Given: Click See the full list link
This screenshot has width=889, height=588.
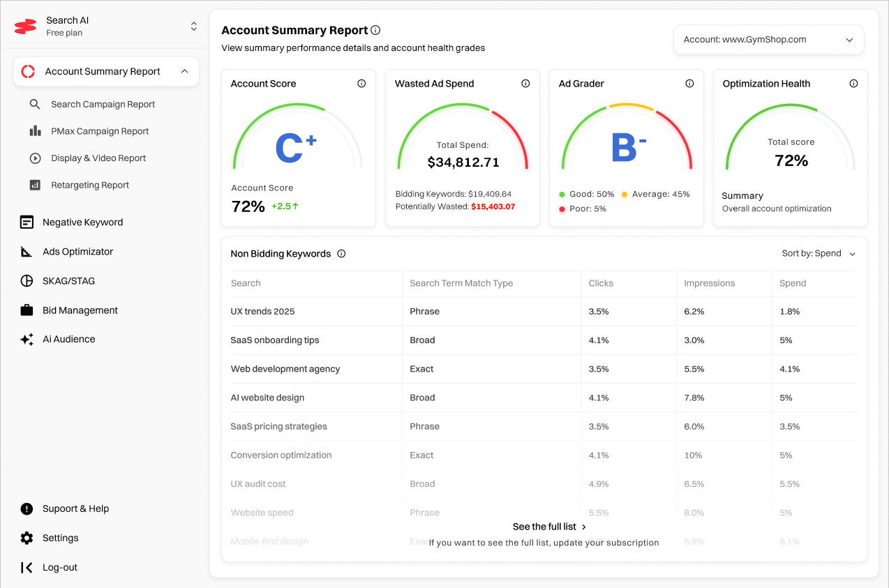Looking at the screenshot, I should [549, 527].
